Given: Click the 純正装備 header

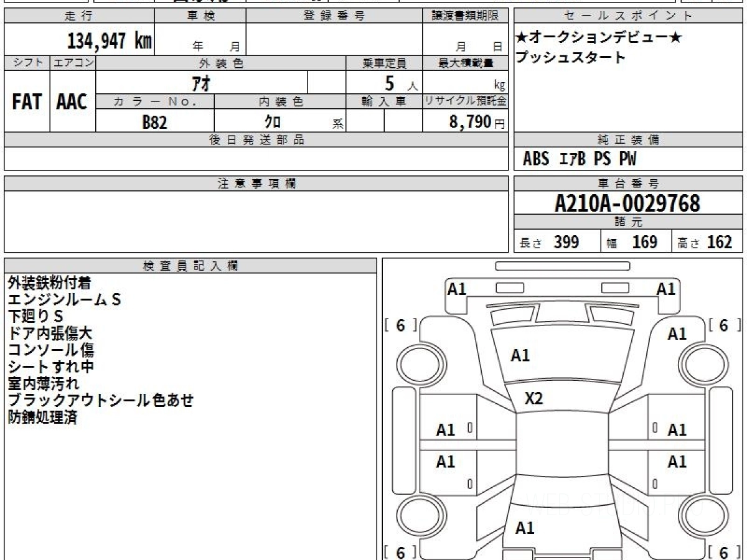Looking at the screenshot, I should click(629, 140).
